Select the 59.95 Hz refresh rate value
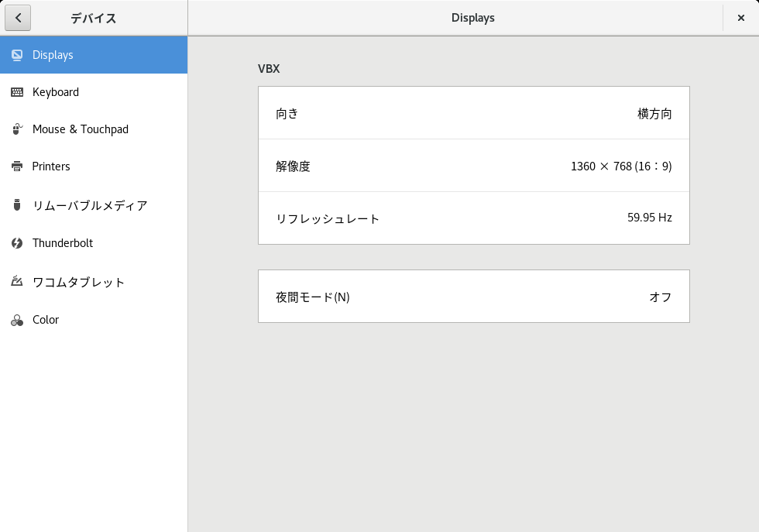This screenshot has height=532, width=759. pos(650,218)
